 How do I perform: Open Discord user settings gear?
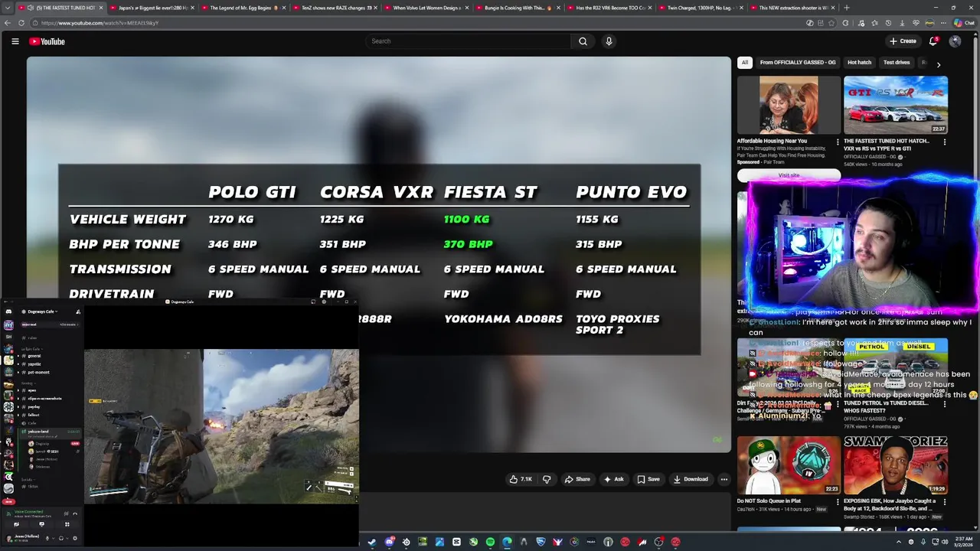pyautogui.click(x=75, y=538)
